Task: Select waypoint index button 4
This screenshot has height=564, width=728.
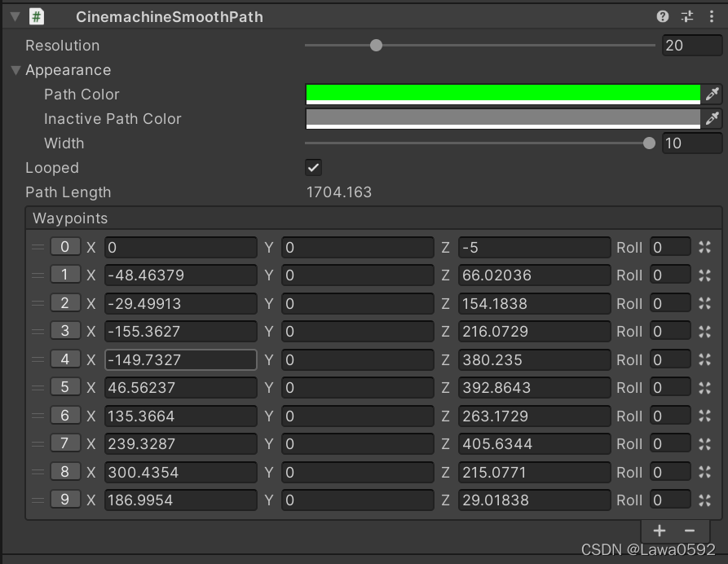Action: (x=65, y=359)
